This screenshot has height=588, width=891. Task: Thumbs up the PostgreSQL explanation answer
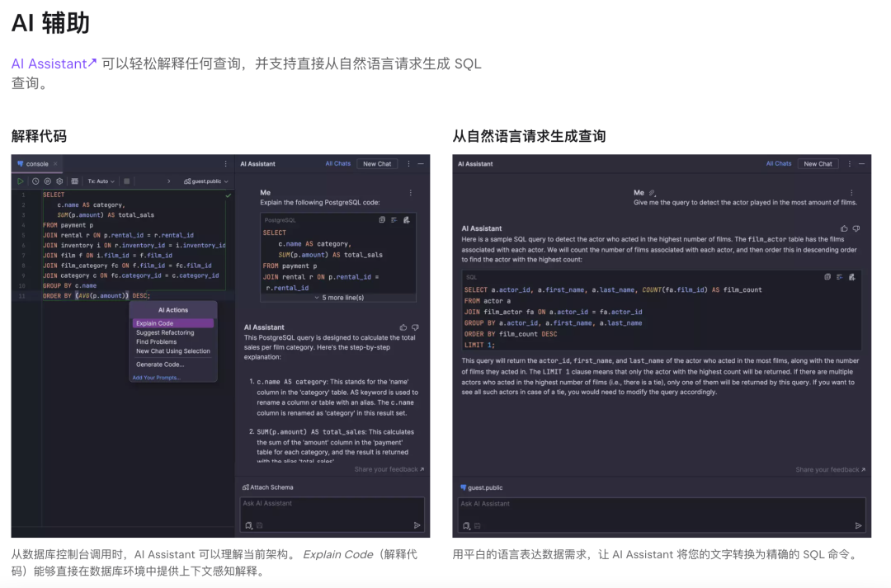click(x=403, y=327)
